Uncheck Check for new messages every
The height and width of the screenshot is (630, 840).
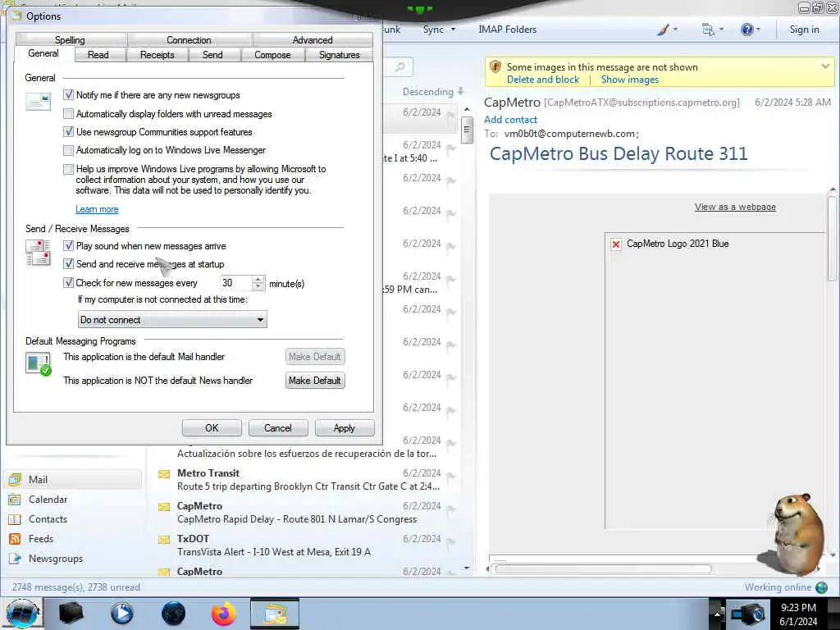(68, 283)
